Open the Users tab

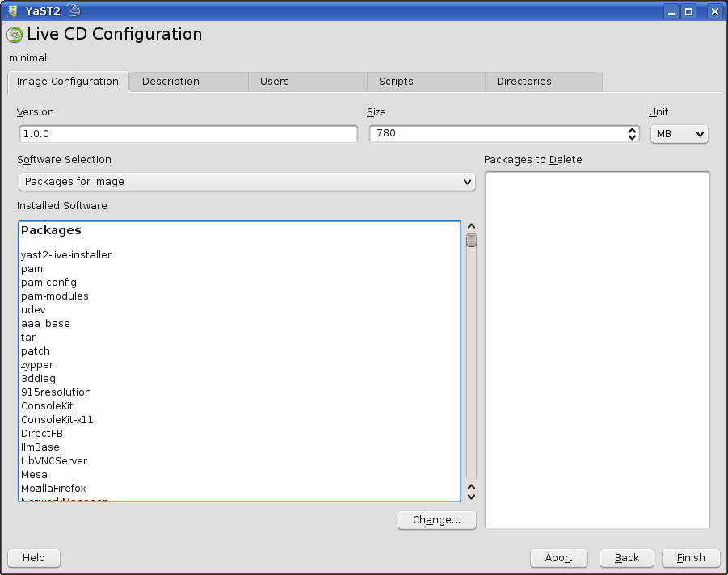(x=274, y=82)
